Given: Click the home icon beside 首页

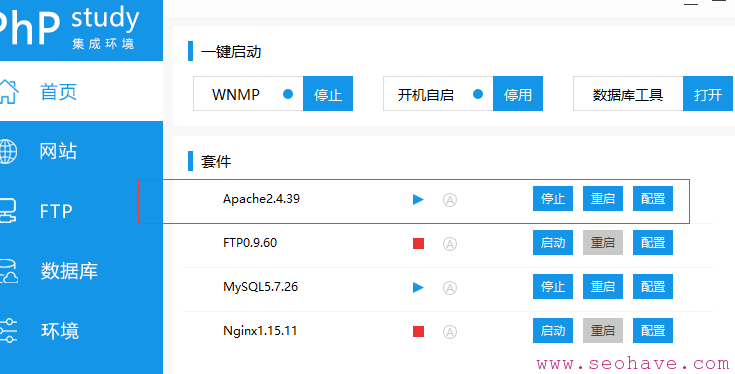Looking at the screenshot, I should [8, 92].
